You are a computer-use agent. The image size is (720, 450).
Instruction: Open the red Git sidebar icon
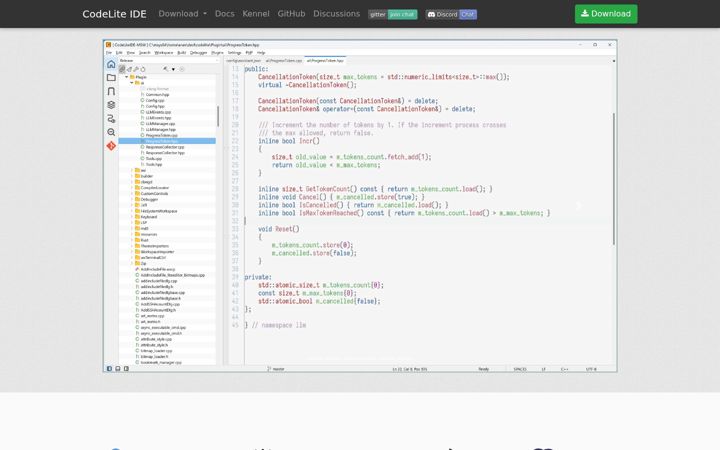111,146
